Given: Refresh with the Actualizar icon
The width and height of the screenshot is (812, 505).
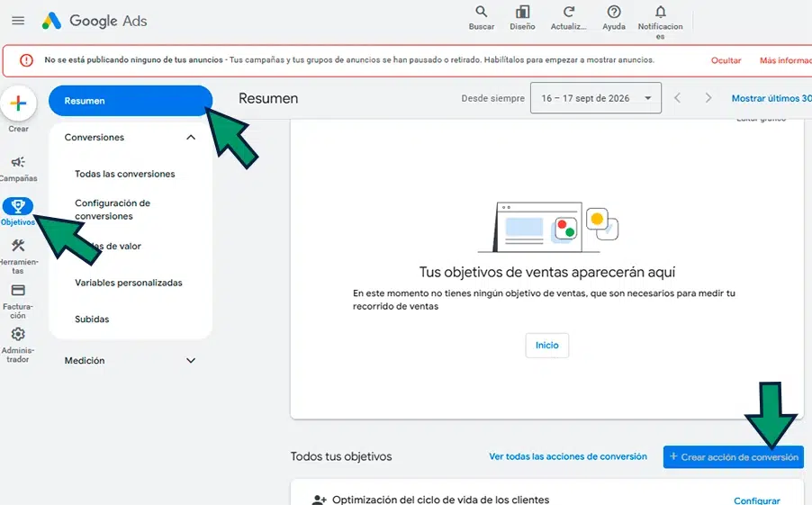Looking at the screenshot, I should pos(569,18).
